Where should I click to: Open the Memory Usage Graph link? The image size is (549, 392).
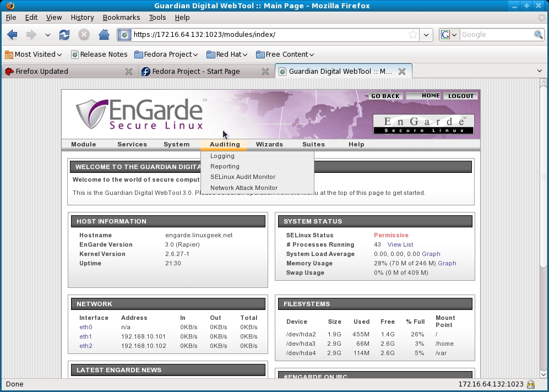pos(447,264)
